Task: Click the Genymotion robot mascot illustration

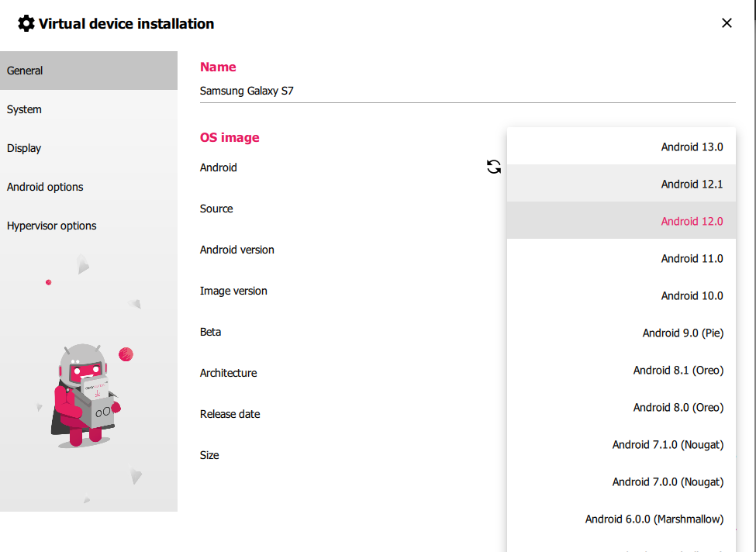Action: (87, 394)
